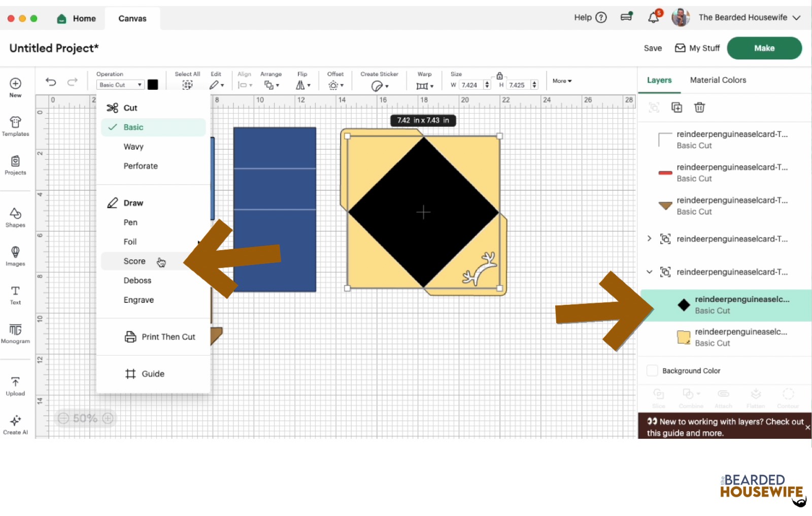Click the Duplicate layer icon
Screen dimensions: 812x516
pyautogui.click(x=676, y=108)
